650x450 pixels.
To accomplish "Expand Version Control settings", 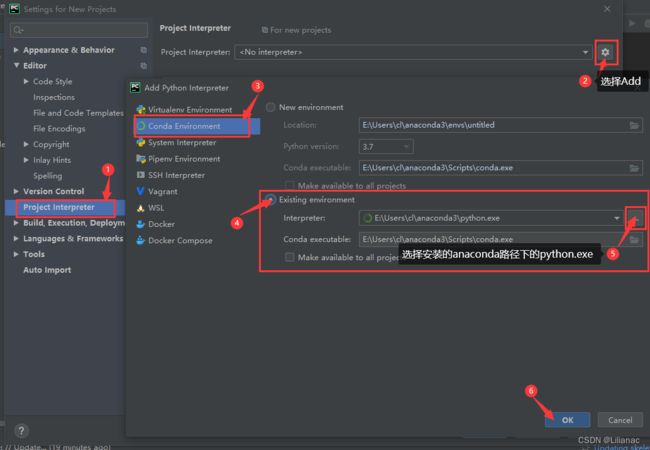I will click(x=16, y=191).
